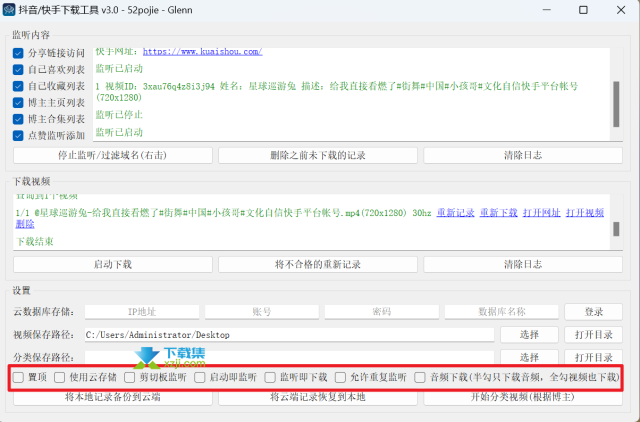Viewport: 640px width, 422px height.
Task: Click the 监听已停止 log line
Action: coord(119,115)
